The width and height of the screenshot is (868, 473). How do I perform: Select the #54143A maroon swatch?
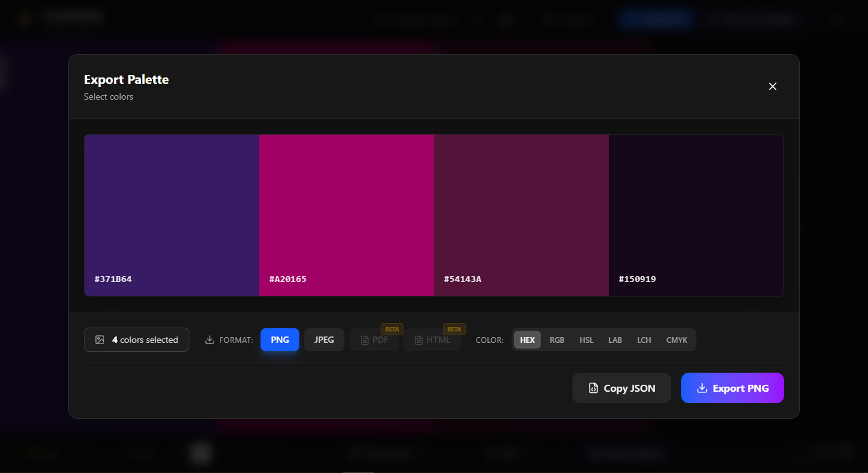(521, 215)
